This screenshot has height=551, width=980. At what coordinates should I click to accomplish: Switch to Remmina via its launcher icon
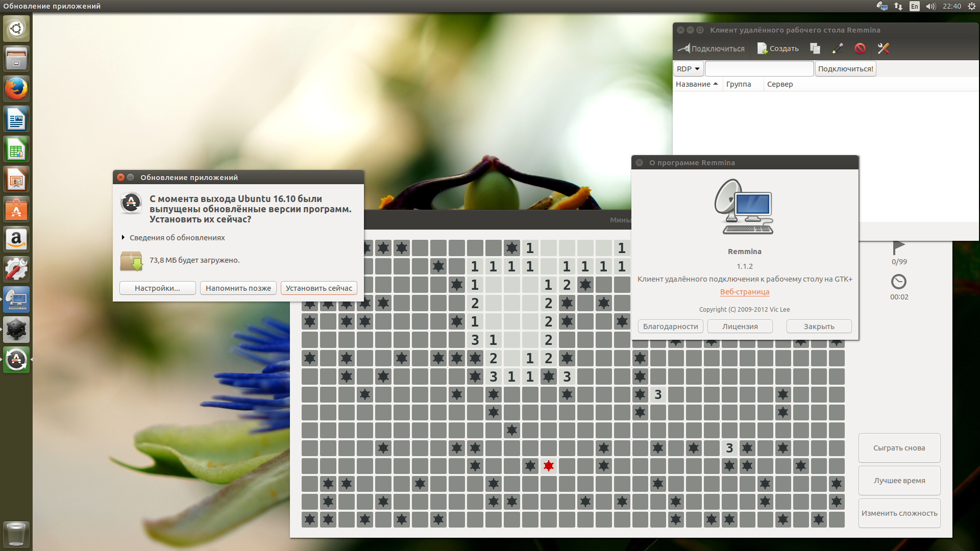(16, 299)
